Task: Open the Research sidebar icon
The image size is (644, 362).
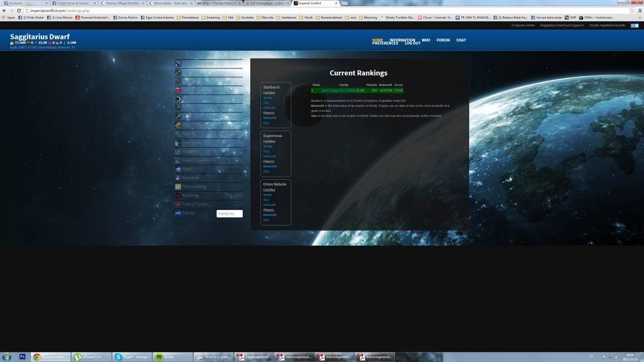Action: click(x=178, y=178)
